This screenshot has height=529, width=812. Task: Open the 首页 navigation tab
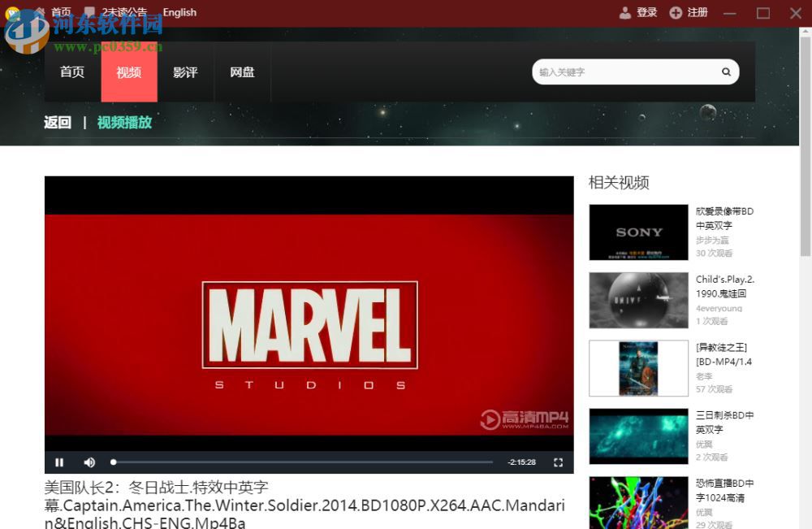point(72,72)
